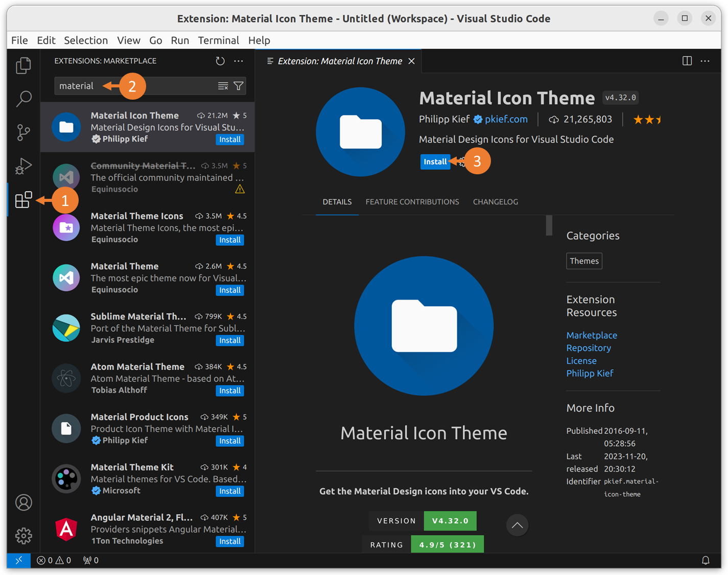728x575 pixels.
Task: Open Edit menu
Action: click(46, 40)
